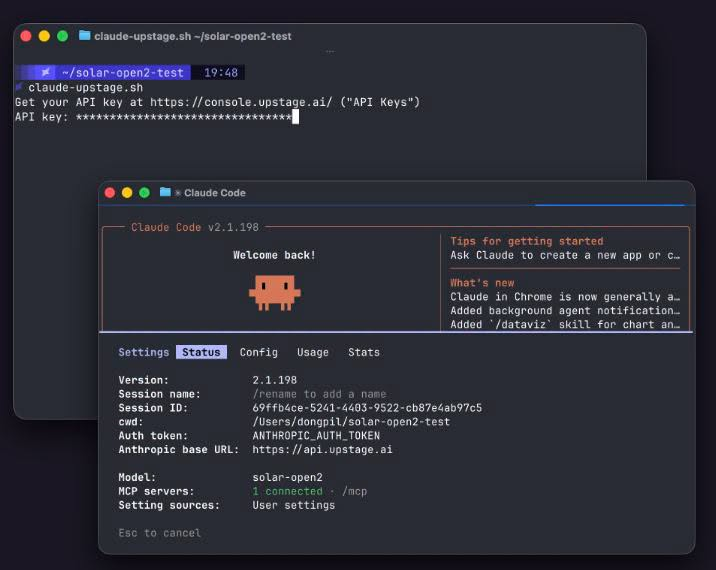Image resolution: width=716 pixels, height=570 pixels.
Task: Close the claude-upstage.sh terminal window
Action: (x=26, y=36)
